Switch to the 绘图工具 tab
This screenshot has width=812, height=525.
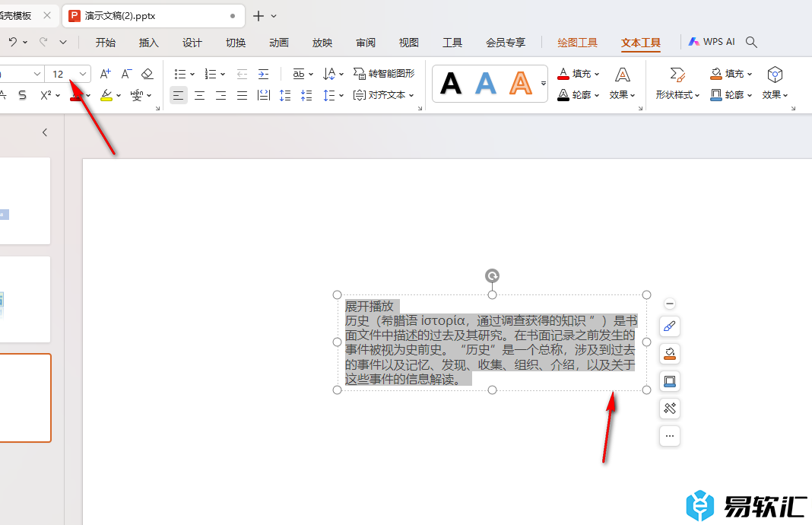pyautogui.click(x=577, y=43)
